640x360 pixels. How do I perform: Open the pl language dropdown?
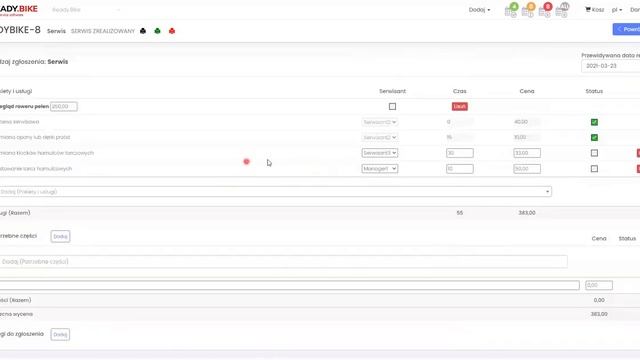(x=617, y=10)
